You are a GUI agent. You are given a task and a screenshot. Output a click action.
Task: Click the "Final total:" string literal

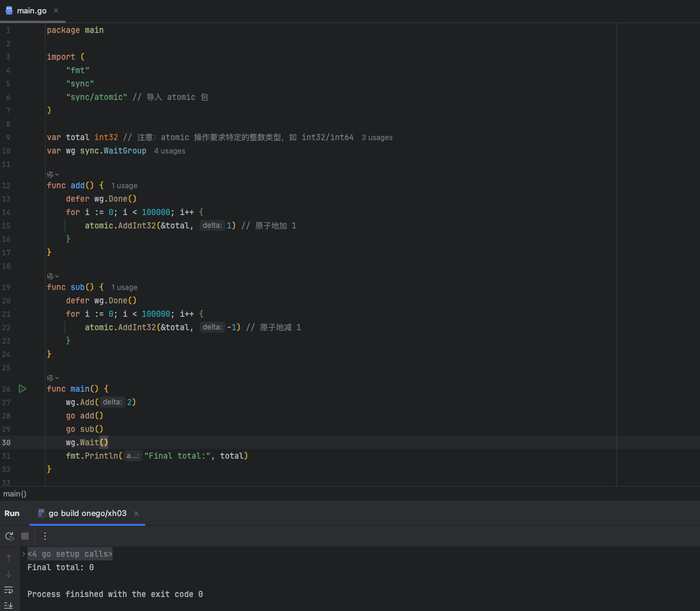pos(177,456)
